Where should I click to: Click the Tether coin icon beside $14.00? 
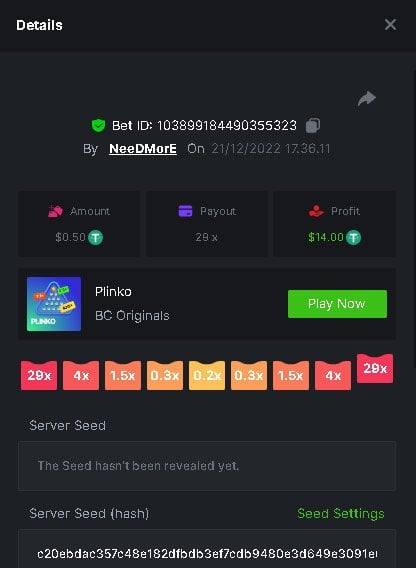[353, 238]
